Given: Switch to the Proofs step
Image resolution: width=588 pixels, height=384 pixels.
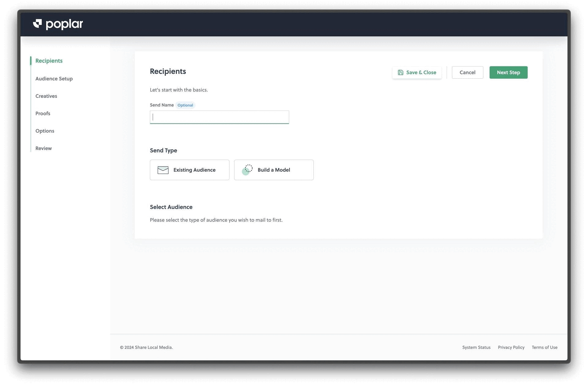Looking at the screenshot, I should point(43,114).
